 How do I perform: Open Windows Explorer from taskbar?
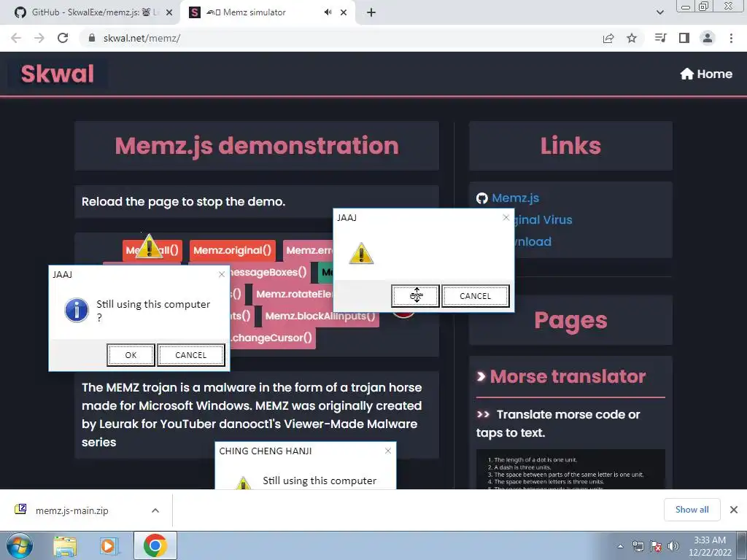pyautogui.click(x=65, y=546)
